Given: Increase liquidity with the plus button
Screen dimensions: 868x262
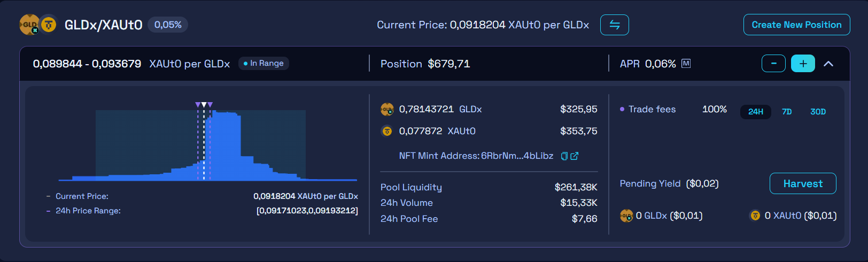Looking at the screenshot, I should [x=803, y=63].
